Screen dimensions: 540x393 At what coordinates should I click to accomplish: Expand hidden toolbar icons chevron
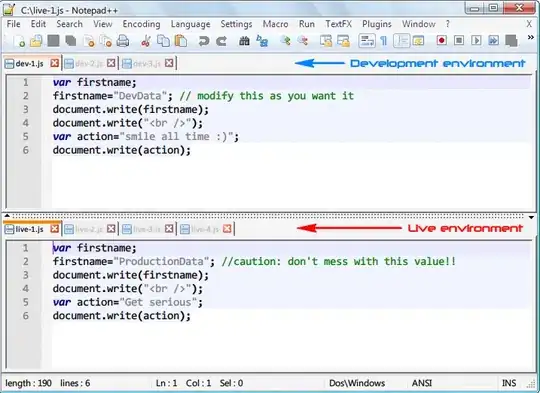[531, 37]
